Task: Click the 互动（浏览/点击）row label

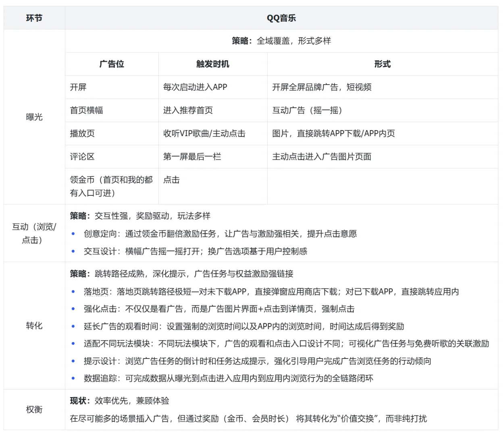Action: (35, 234)
